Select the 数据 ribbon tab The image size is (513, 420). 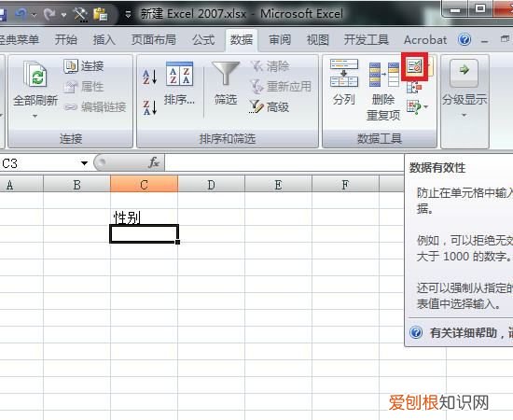242,39
